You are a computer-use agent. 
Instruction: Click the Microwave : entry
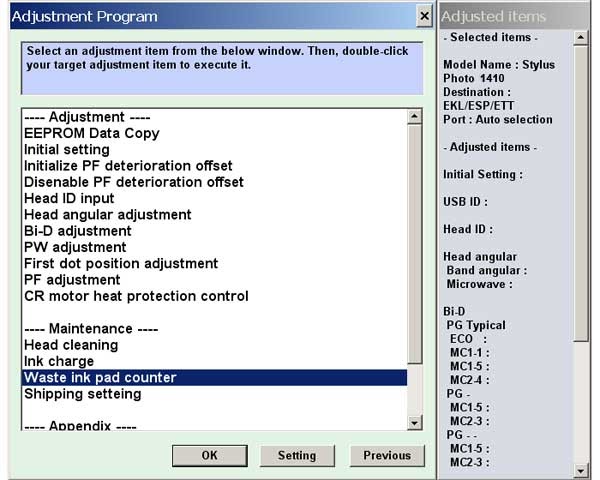click(479, 284)
